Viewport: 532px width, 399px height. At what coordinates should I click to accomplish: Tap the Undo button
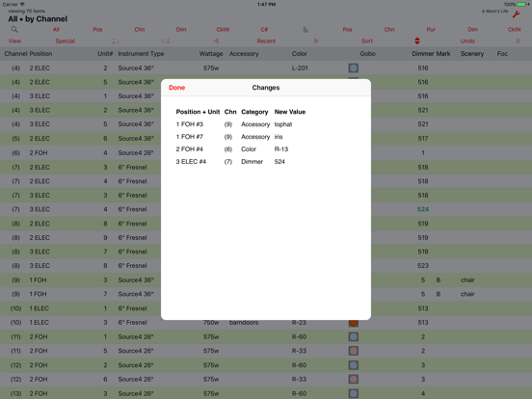pyautogui.click(x=467, y=41)
